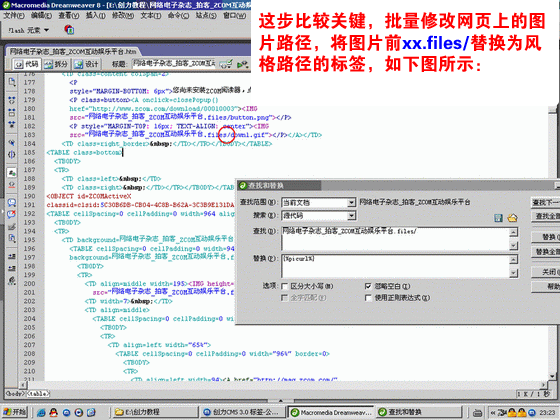The image size is (560, 420).
Task: Switch to 设计 (Design) view
Action: pos(86,64)
